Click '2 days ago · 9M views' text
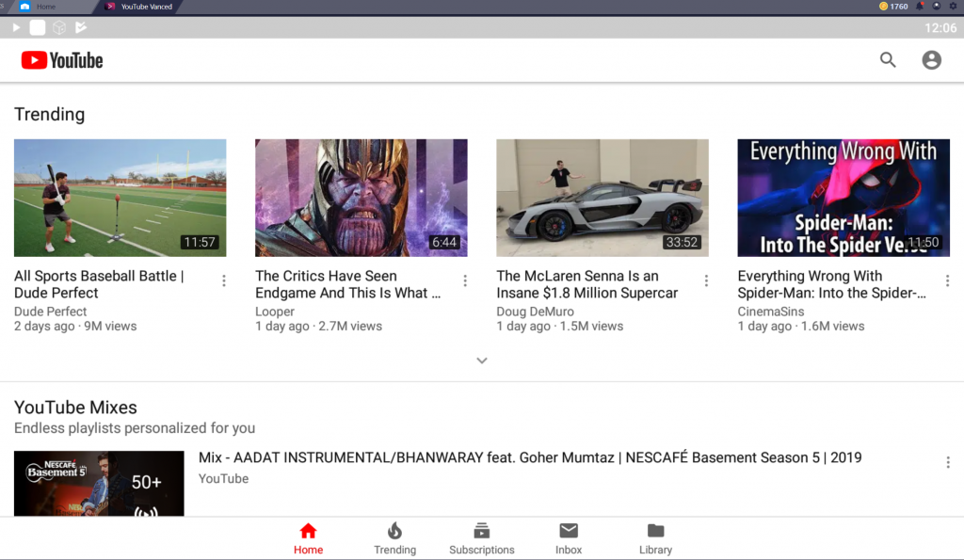This screenshot has height=560, width=964. click(75, 327)
